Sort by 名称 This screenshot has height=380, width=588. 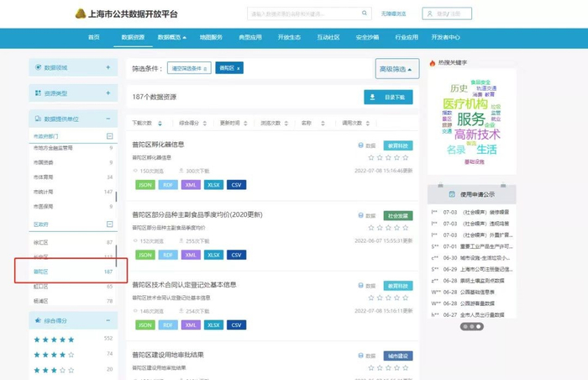(313, 123)
